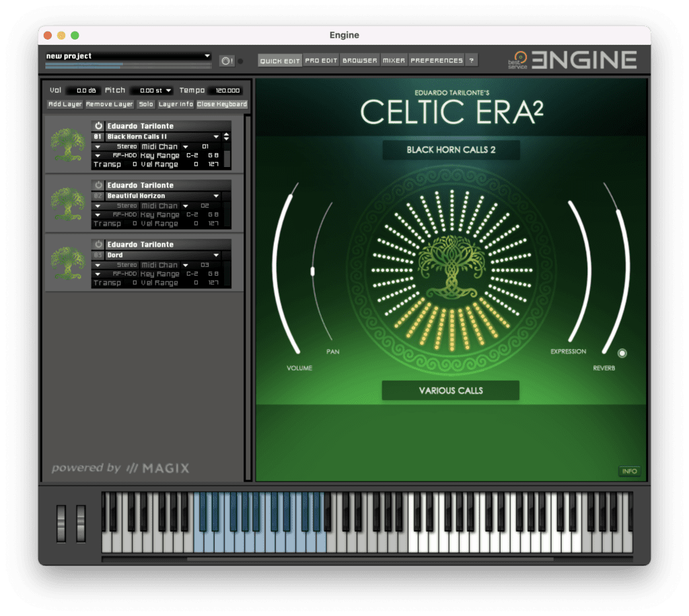Click the Close Keyboard button
The width and height of the screenshot is (689, 616).
pos(222,104)
